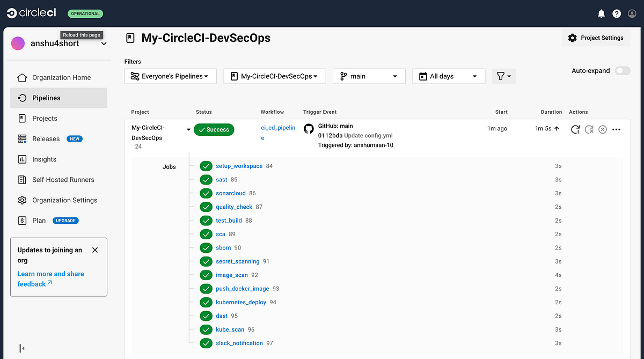Open the more actions ellipsis menu
The height and width of the screenshot is (359, 644).
[616, 129]
